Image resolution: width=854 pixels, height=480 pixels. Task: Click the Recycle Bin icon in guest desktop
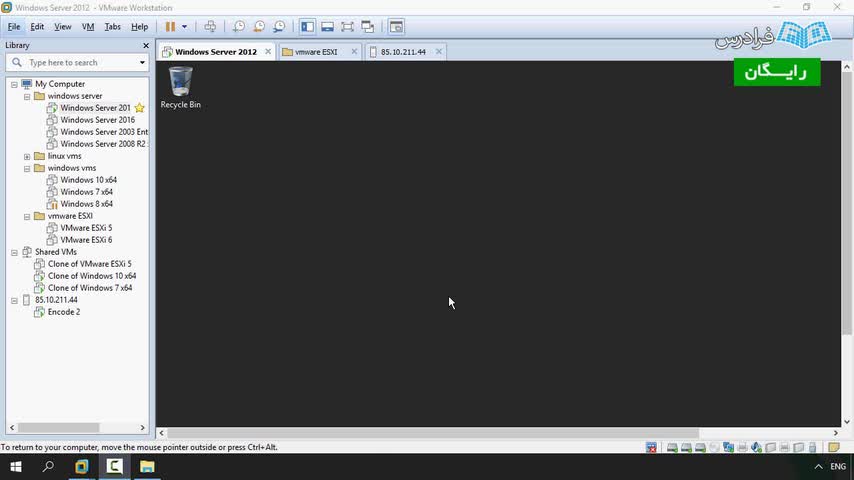(180, 87)
